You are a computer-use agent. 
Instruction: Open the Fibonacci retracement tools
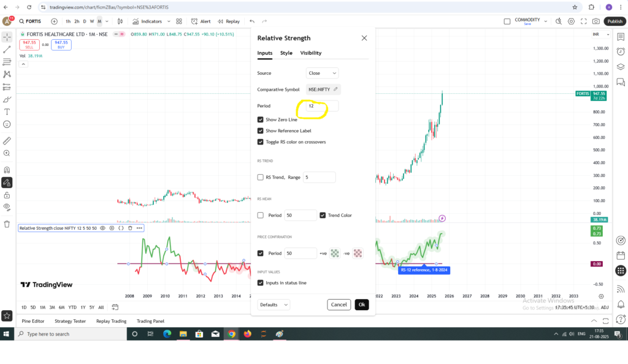[7, 62]
